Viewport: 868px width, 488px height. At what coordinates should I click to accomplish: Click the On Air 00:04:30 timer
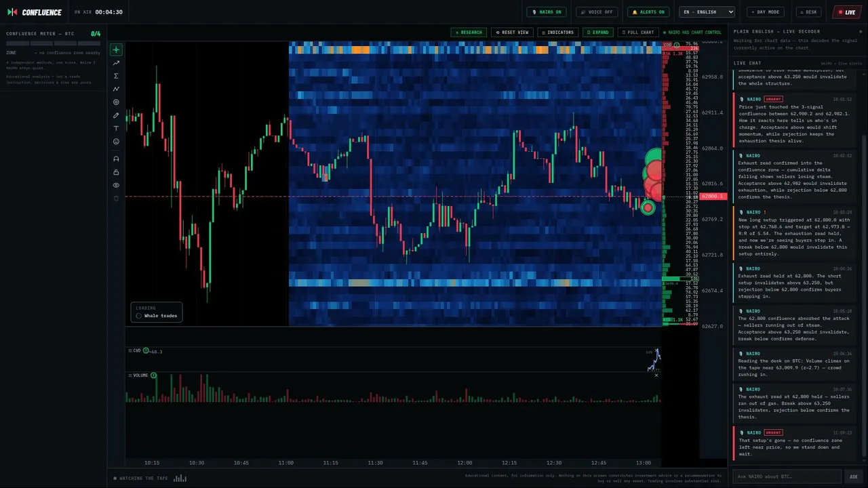coord(98,12)
